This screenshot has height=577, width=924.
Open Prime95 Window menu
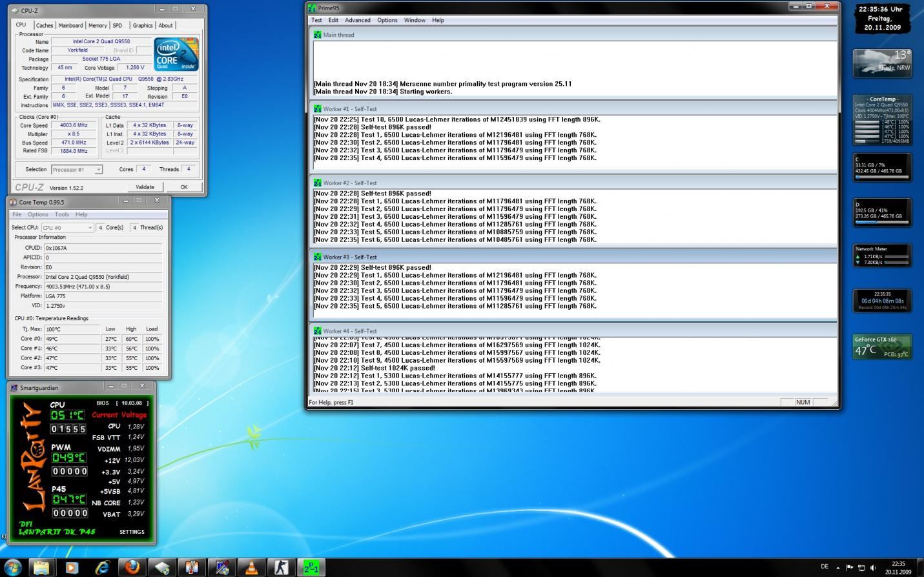[x=415, y=20]
